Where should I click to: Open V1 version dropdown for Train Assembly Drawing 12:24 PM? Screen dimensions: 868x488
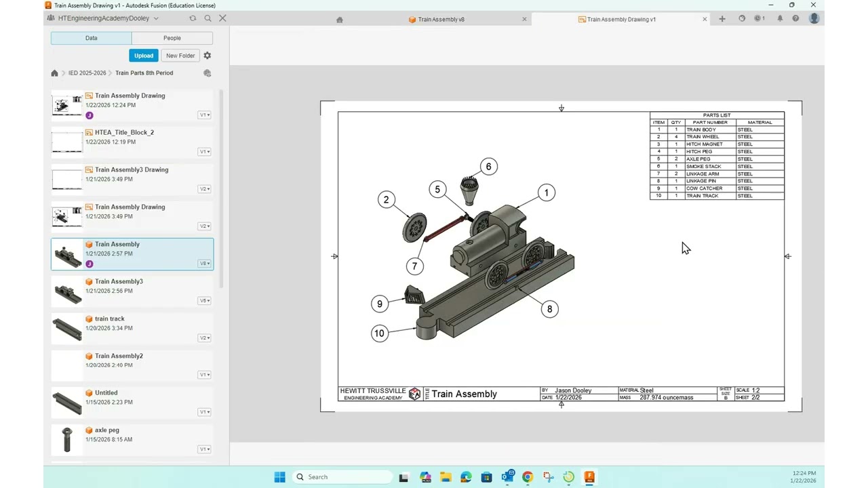[x=205, y=115]
